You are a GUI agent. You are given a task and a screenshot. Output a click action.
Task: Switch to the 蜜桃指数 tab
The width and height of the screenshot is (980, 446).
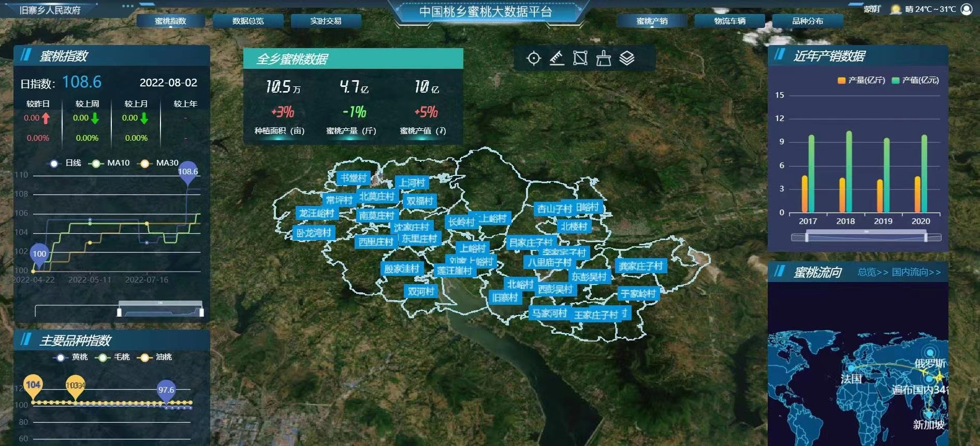(x=170, y=21)
